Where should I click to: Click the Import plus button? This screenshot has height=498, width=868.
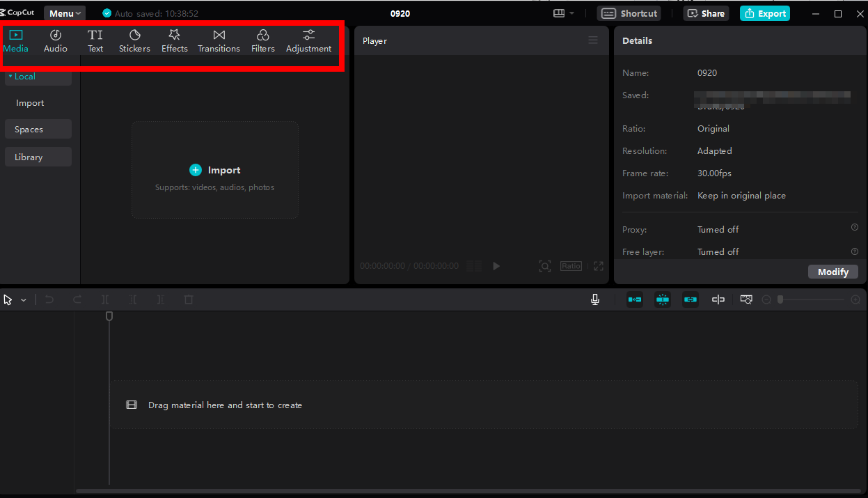point(196,170)
